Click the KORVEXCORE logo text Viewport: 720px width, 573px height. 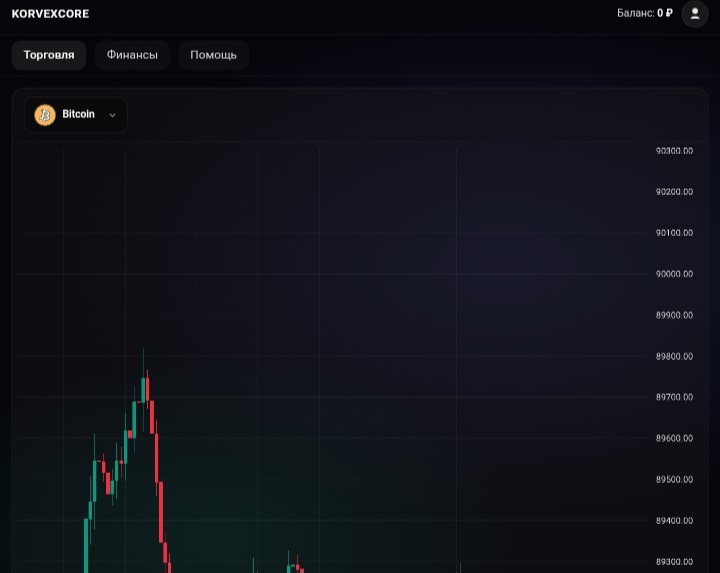[x=50, y=14]
